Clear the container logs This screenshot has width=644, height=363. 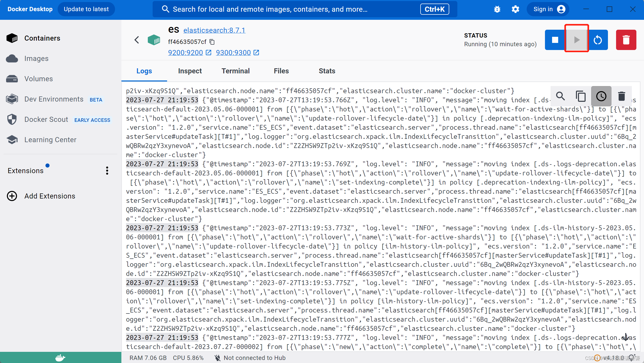(621, 96)
